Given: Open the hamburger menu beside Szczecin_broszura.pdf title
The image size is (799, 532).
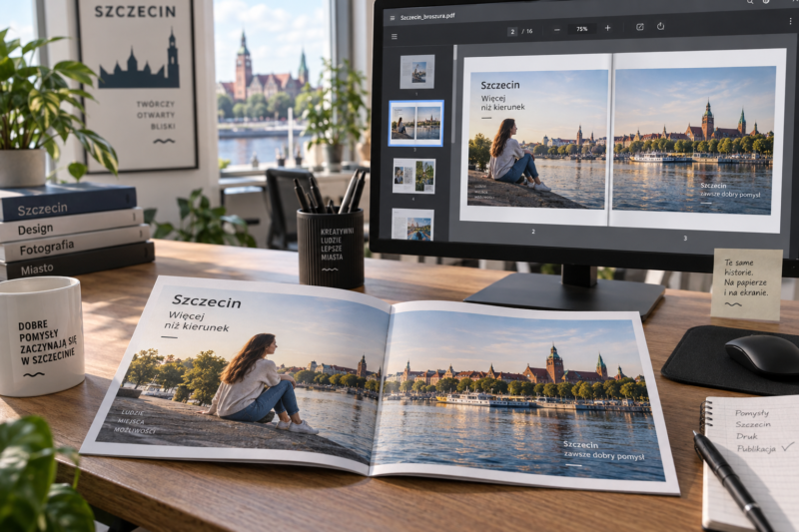Looking at the screenshot, I should pos(393,18).
